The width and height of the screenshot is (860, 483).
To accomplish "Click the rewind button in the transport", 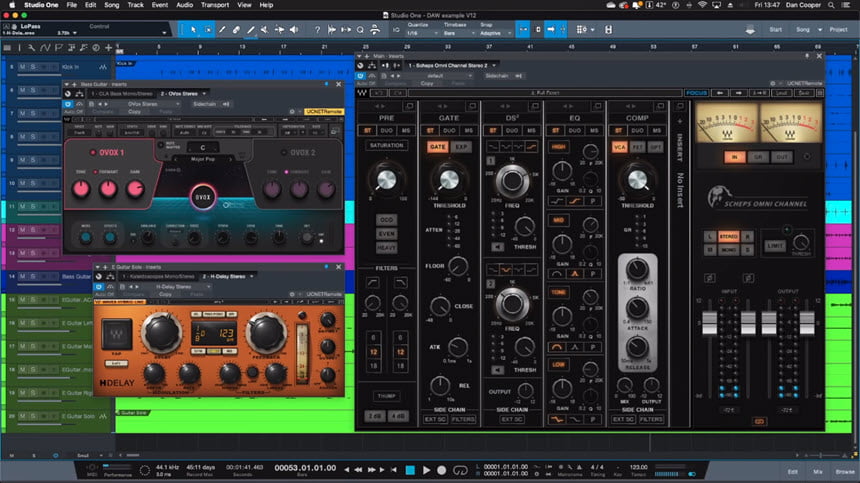I will pyautogui.click(x=358, y=470).
